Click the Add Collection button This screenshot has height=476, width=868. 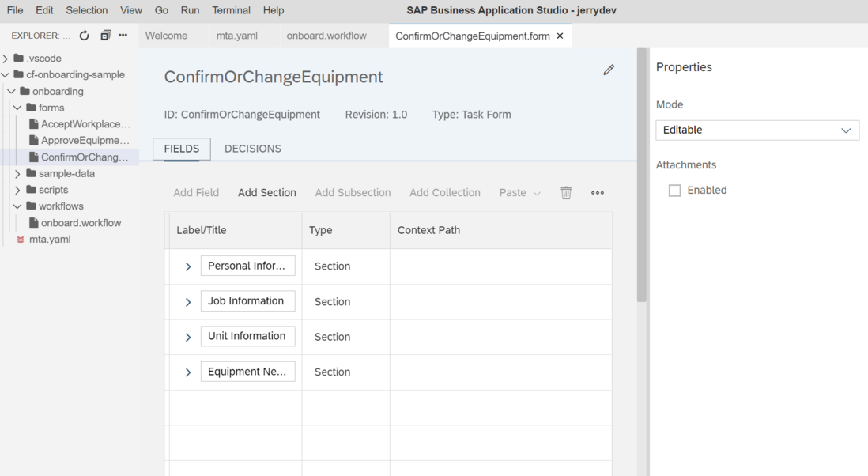click(445, 193)
